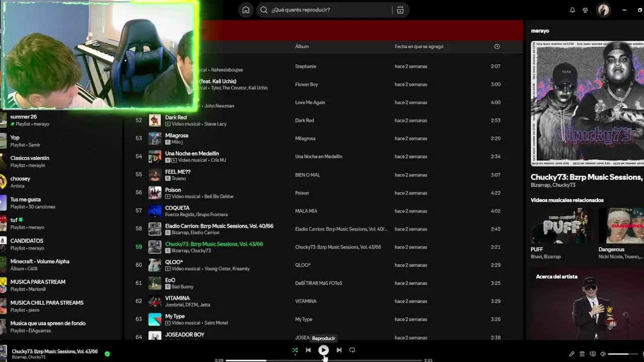Click green saved checkmark in now-playing bar
The height and width of the screenshot is (362, 644).
click(107, 353)
